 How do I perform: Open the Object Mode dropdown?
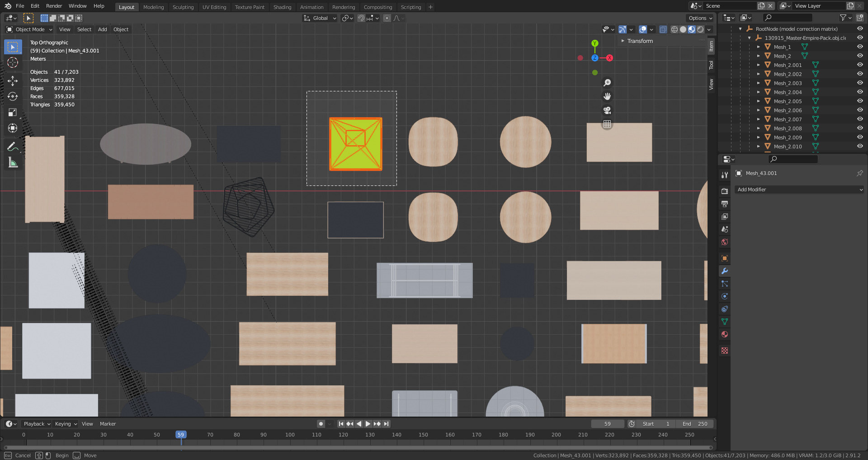tap(30, 29)
